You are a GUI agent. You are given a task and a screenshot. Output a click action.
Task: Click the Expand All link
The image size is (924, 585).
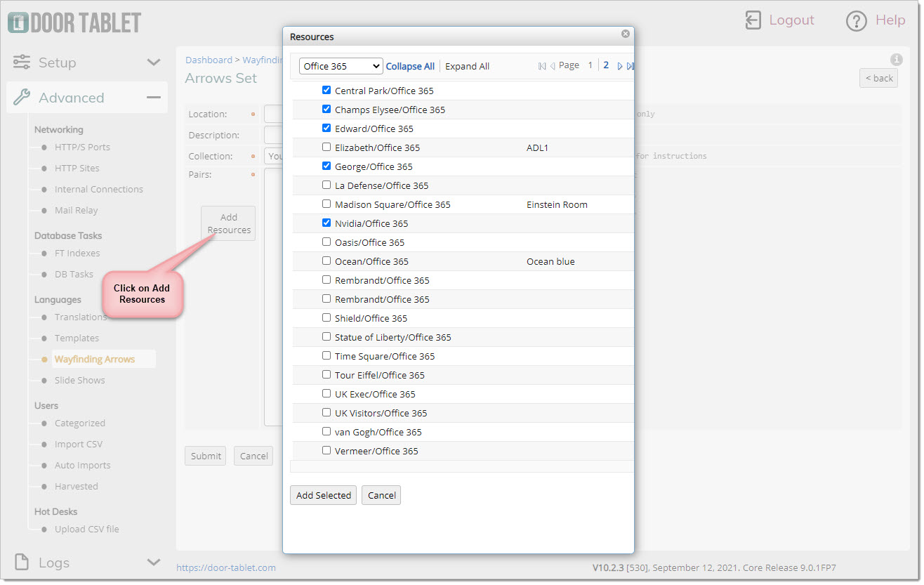467,66
